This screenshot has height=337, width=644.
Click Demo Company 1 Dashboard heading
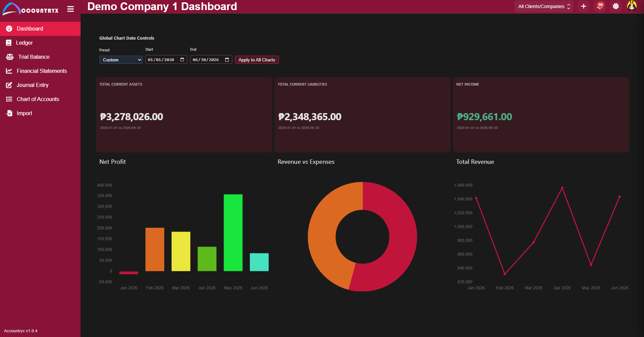(162, 6)
